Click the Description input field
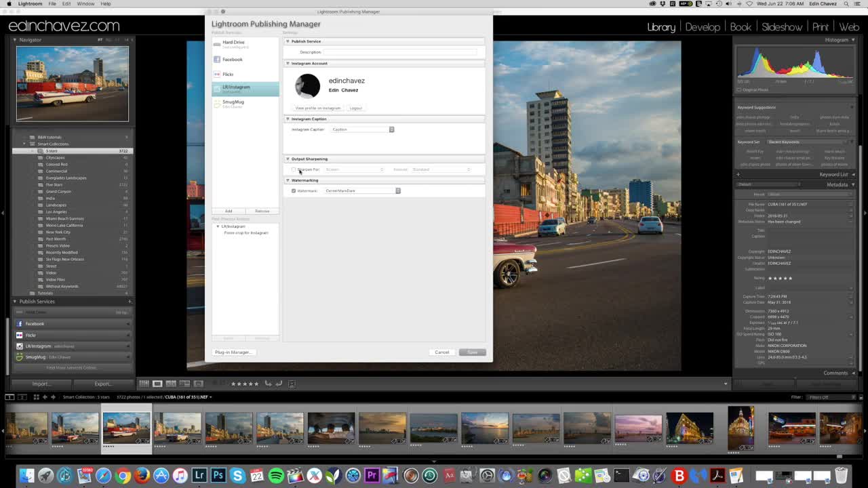The height and width of the screenshot is (488, 868). coord(400,52)
